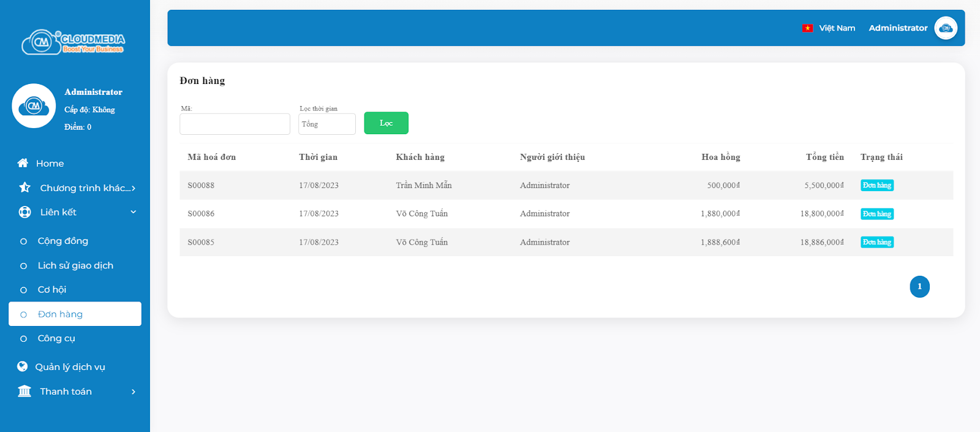Viewport: 980px width, 432px height.
Task: Open the Lọc thời gian dropdown
Action: tap(327, 124)
